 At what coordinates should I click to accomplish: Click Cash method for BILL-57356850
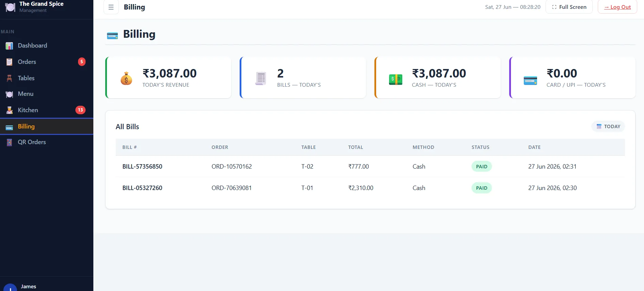point(419,167)
